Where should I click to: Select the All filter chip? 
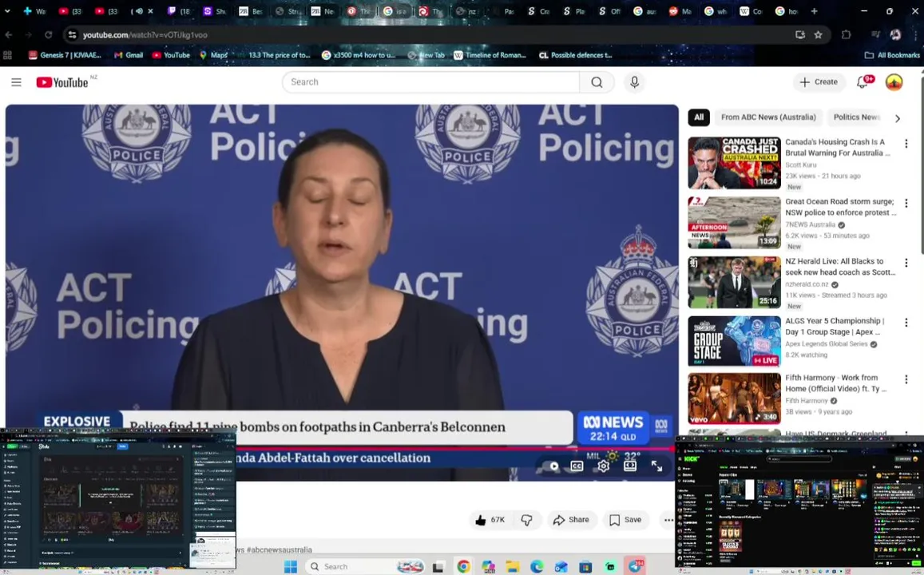[x=698, y=117]
